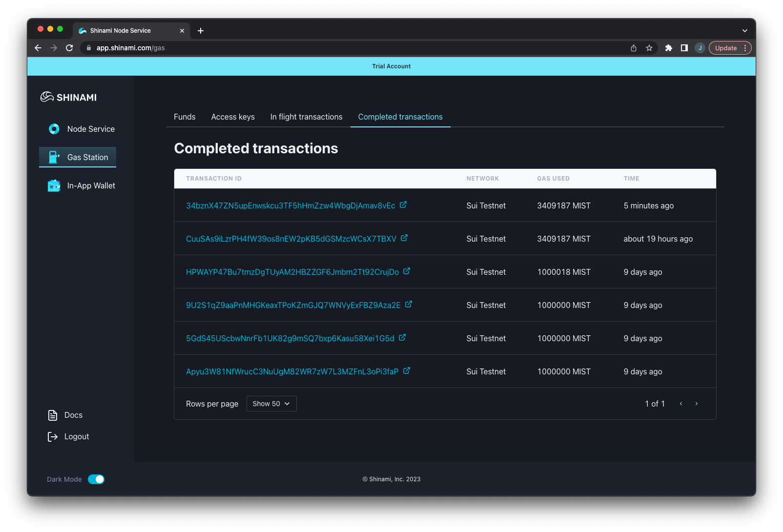
Task: Open transaction 9U2S1qZ9aaPnMHGKeaxTPoKZmGJQ7WNVyExFBZ9Aza2E
Action: coord(293,306)
